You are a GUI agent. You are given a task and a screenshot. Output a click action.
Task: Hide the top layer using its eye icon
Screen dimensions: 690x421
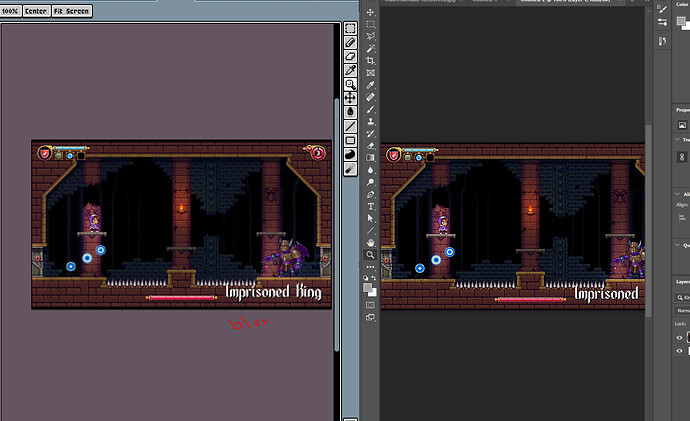[x=679, y=338]
